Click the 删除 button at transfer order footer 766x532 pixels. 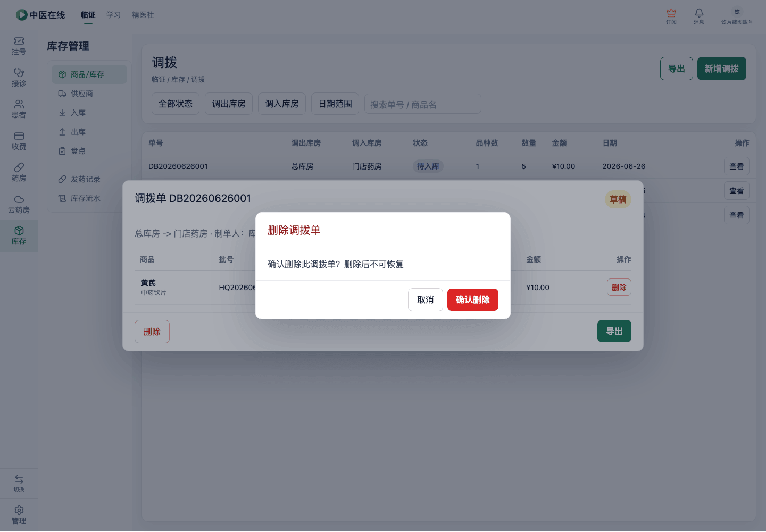[x=152, y=332]
